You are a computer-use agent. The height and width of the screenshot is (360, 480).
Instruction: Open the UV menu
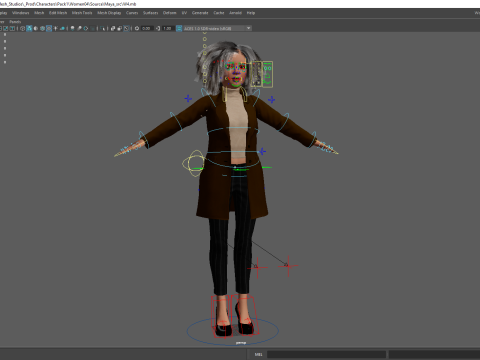coord(184,13)
